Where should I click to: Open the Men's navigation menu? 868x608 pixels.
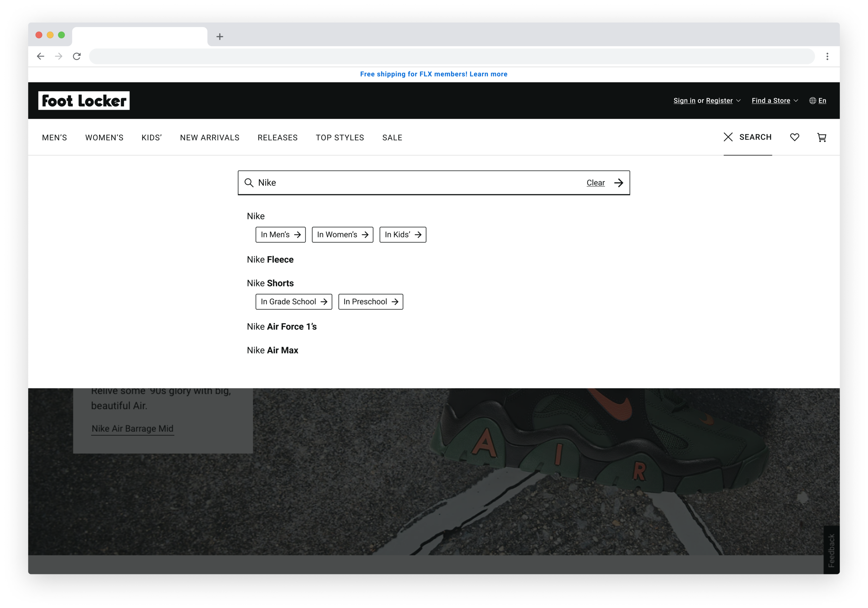(x=55, y=137)
